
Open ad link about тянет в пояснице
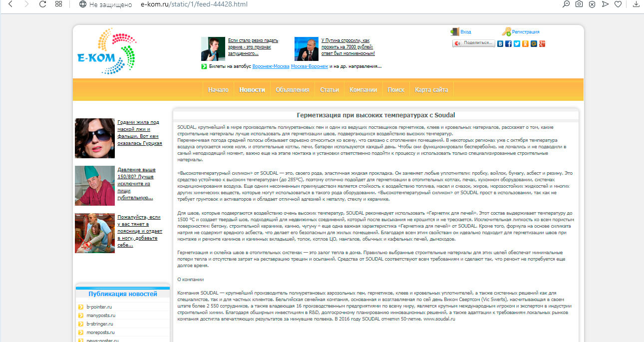pyautogui.click(x=140, y=231)
